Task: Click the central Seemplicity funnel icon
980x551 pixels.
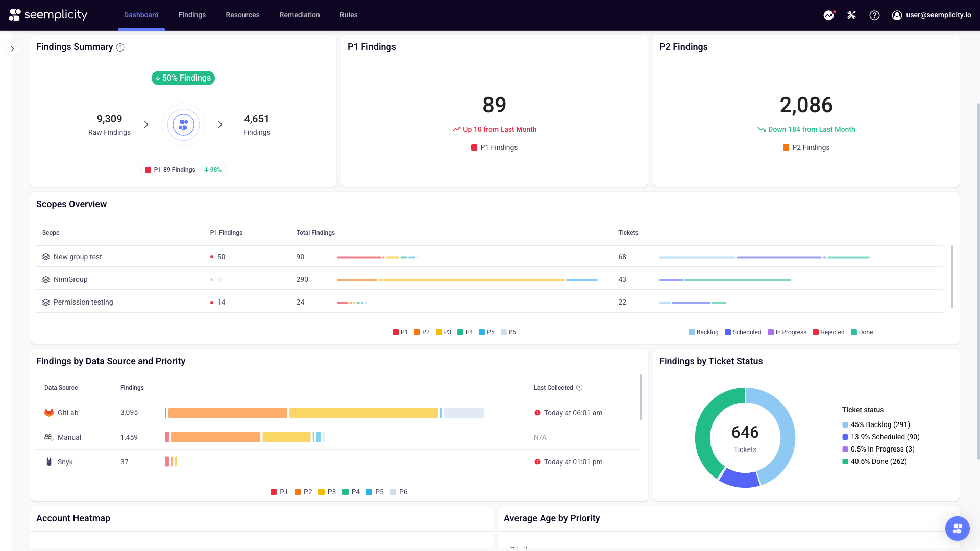Action: coord(183,124)
